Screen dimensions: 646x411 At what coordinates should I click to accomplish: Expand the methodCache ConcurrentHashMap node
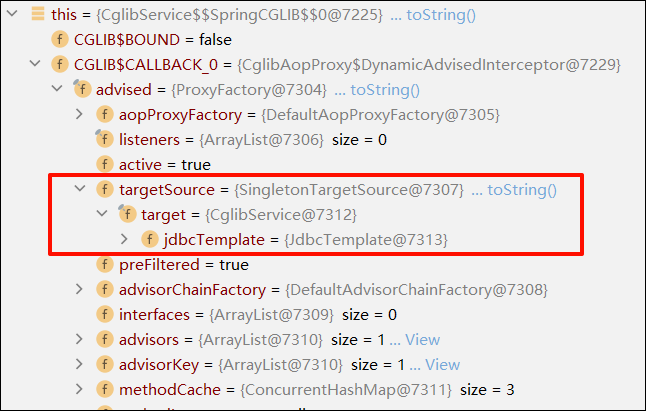coord(80,390)
